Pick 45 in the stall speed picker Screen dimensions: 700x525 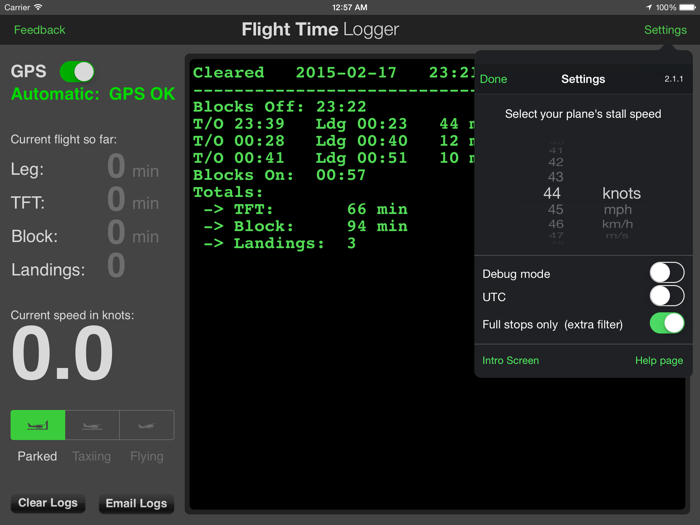coord(556,209)
